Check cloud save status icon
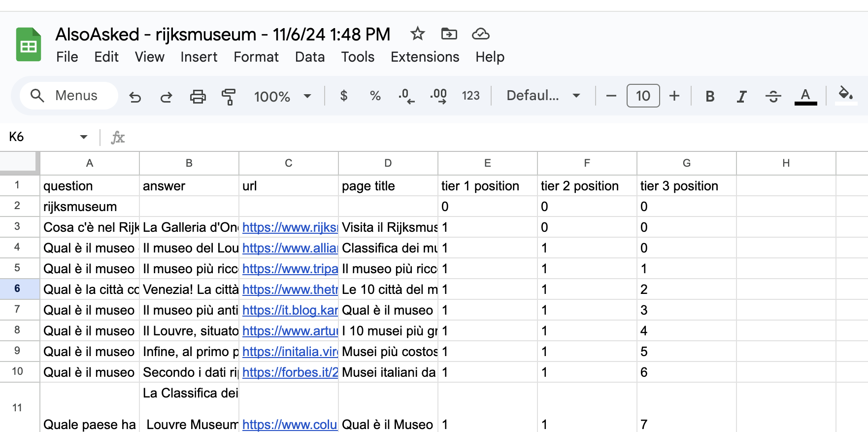Viewport: 868px width, 432px height. (480, 34)
